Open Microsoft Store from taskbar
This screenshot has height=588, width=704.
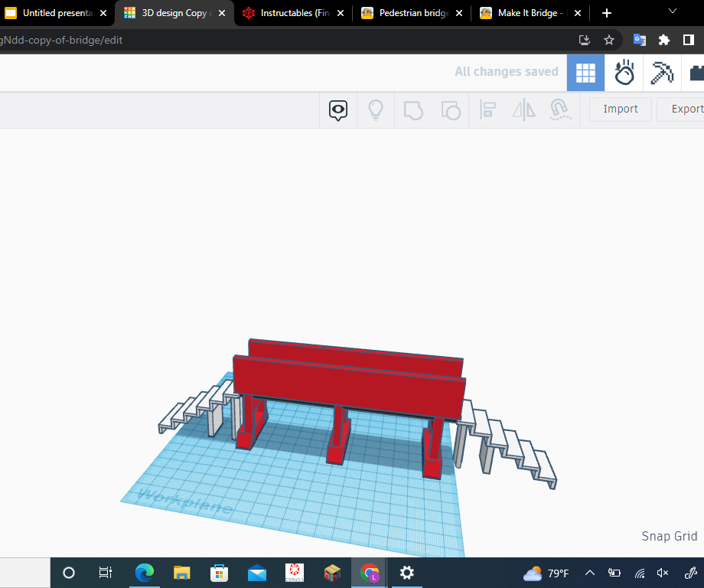coord(219,573)
